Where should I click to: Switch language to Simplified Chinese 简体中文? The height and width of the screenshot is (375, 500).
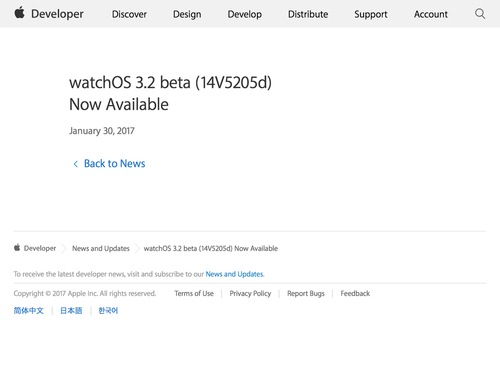coord(29,311)
